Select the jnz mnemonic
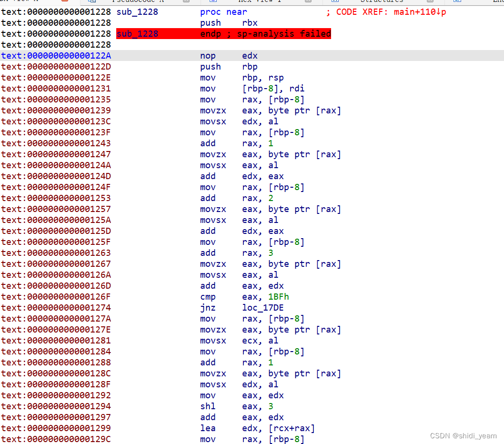The height and width of the screenshot is (444, 504). (x=208, y=307)
